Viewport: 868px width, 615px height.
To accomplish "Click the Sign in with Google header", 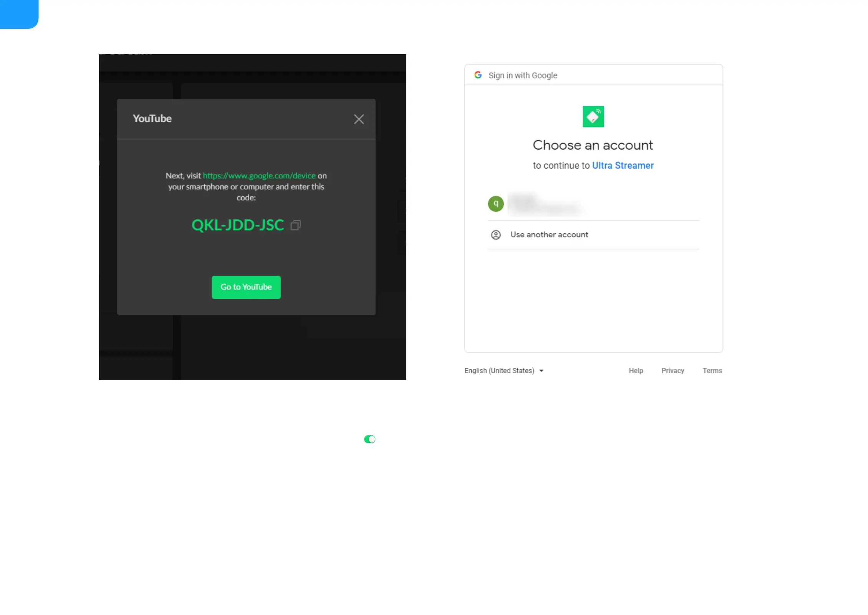I will pyautogui.click(x=522, y=75).
